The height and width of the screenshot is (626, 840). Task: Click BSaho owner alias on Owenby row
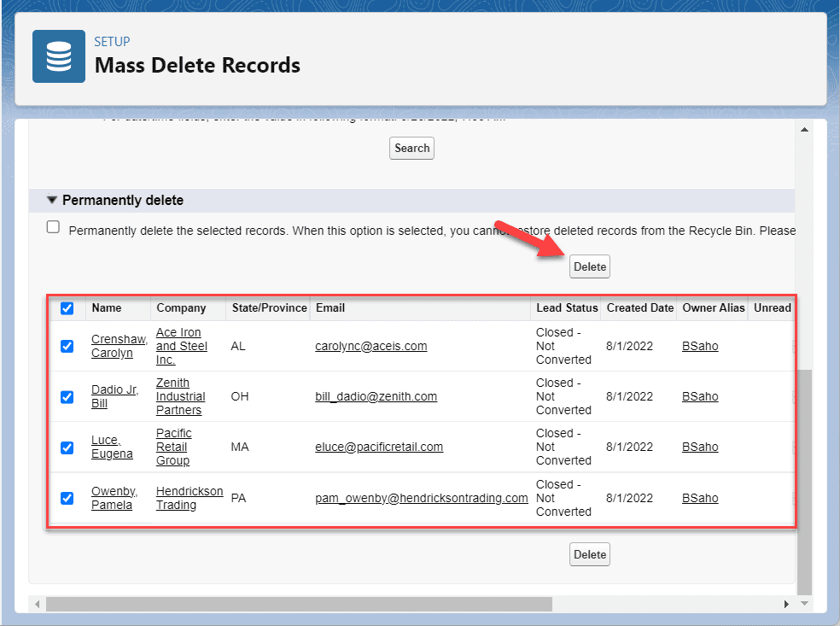tap(700, 498)
